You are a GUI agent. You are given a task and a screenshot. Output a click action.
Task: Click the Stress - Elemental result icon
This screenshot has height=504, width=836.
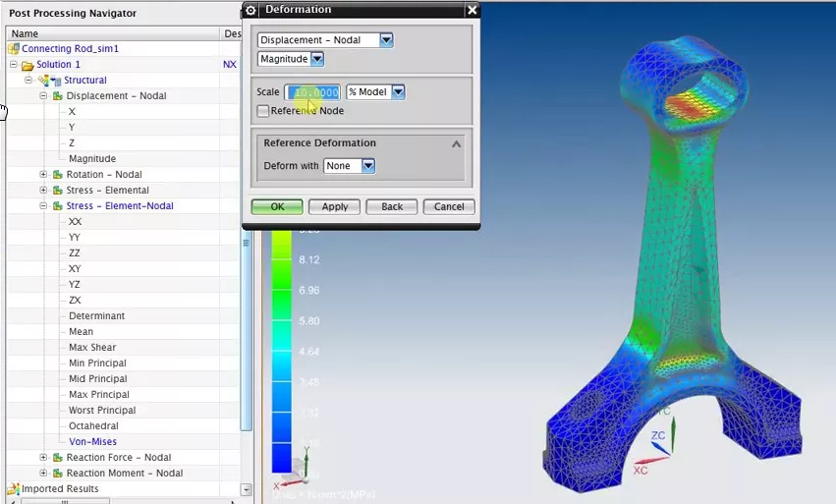58,191
